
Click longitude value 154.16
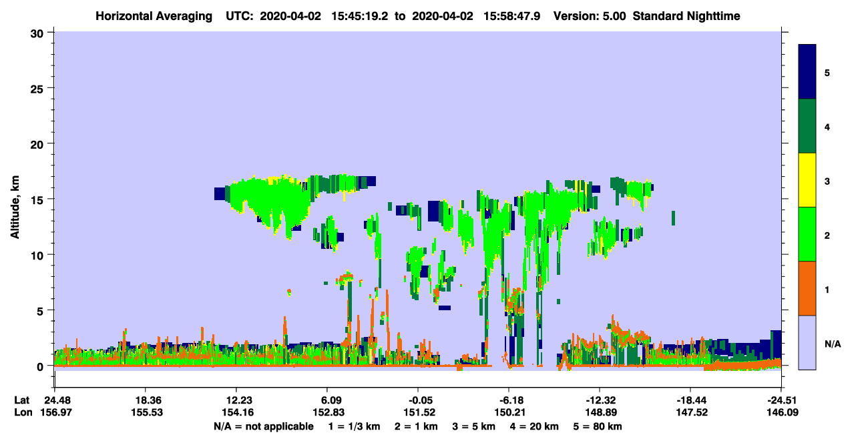[x=236, y=412]
